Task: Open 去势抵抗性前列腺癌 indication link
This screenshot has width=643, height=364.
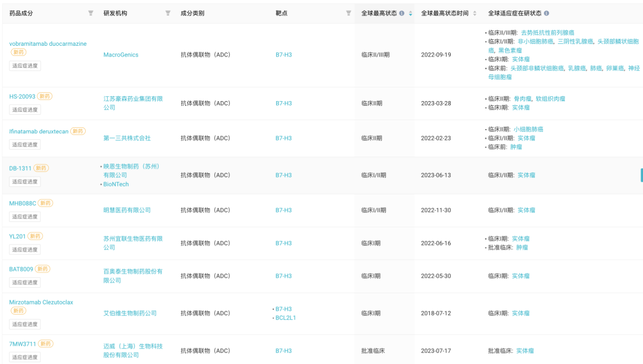Action: point(547,33)
